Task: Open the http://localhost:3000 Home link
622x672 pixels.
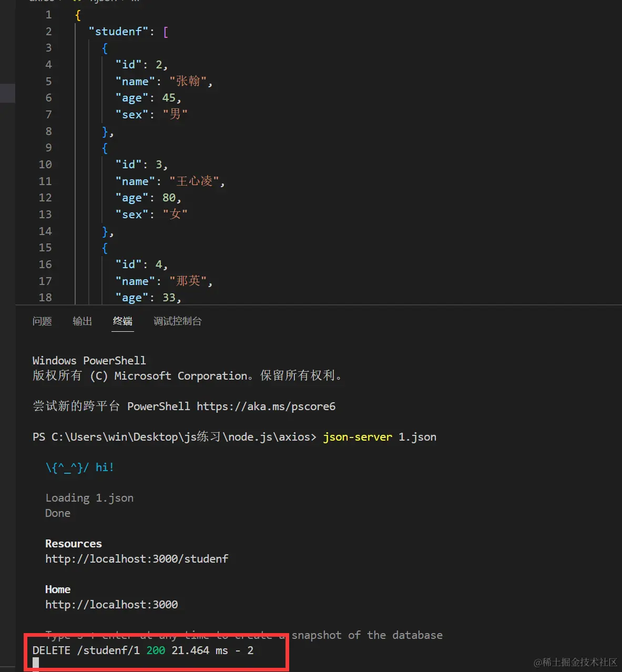Action: click(x=111, y=604)
